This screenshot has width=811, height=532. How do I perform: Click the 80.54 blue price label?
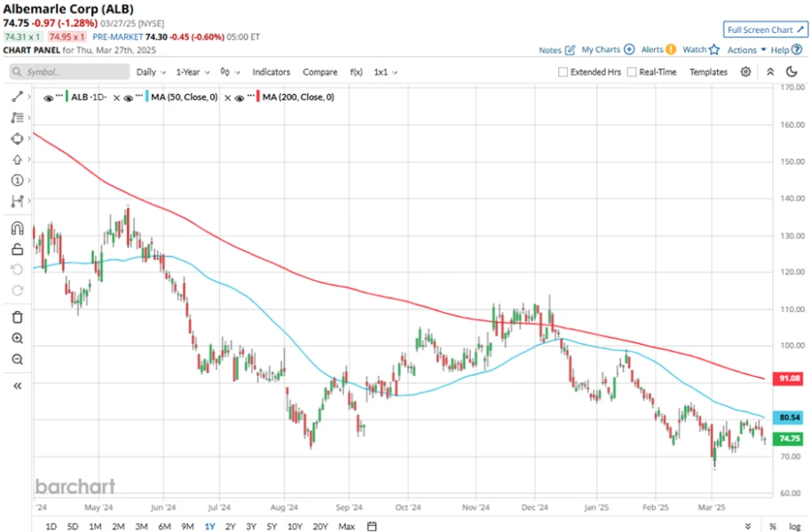pos(788,418)
